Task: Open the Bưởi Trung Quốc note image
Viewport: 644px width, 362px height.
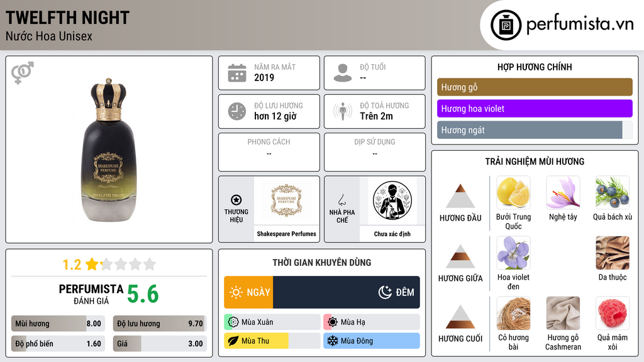Action: pyautogui.click(x=513, y=192)
